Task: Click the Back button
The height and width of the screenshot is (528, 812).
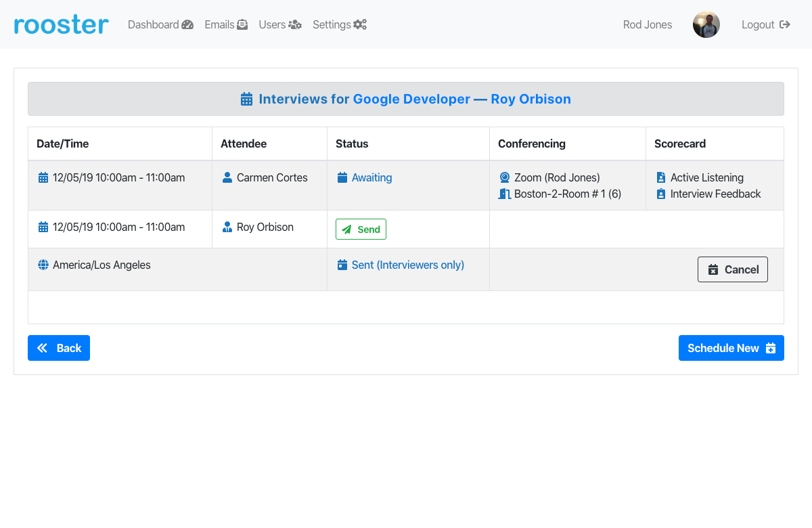Action: click(x=59, y=348)
